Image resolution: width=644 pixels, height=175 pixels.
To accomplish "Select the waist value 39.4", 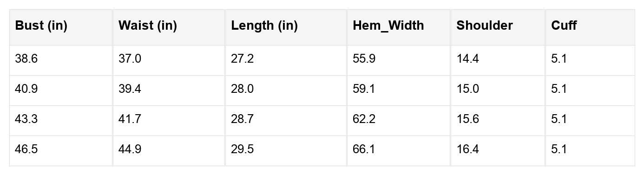I will click(130, 89).
